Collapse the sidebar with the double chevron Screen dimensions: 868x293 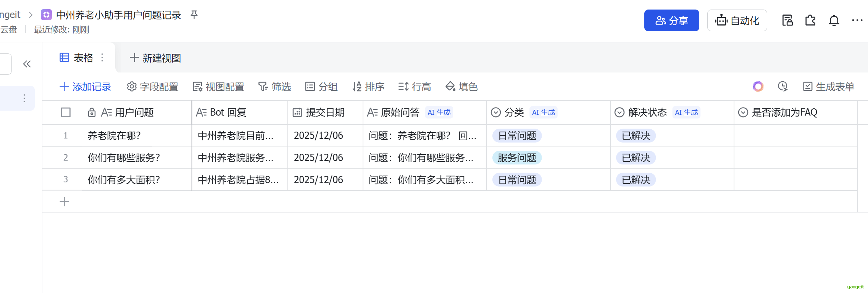pos(27,64)
